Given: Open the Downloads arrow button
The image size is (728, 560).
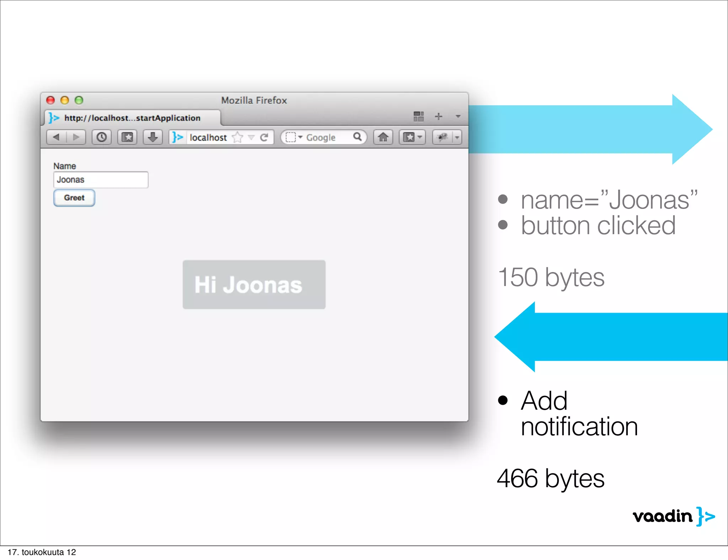Looking at the screenshot, I should click(153, 137).
